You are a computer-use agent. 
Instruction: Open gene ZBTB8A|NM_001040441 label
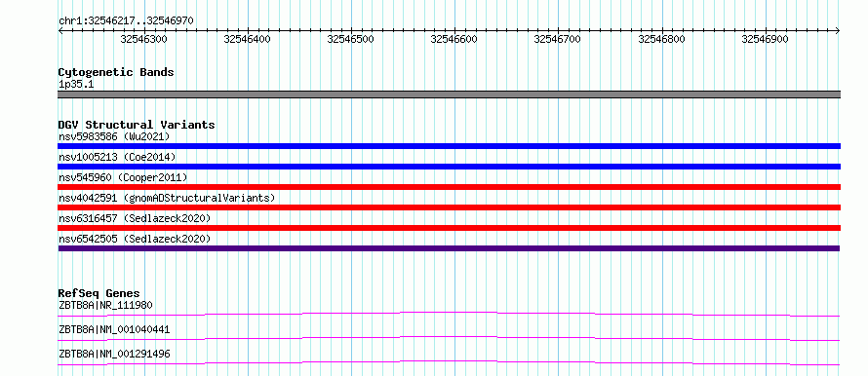(114, 329)
